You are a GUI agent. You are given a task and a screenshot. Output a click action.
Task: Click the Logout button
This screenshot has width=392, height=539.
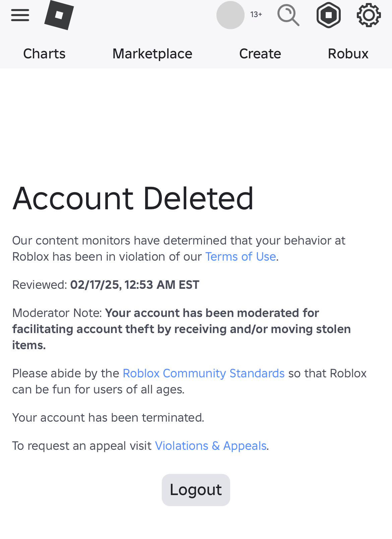196,490
